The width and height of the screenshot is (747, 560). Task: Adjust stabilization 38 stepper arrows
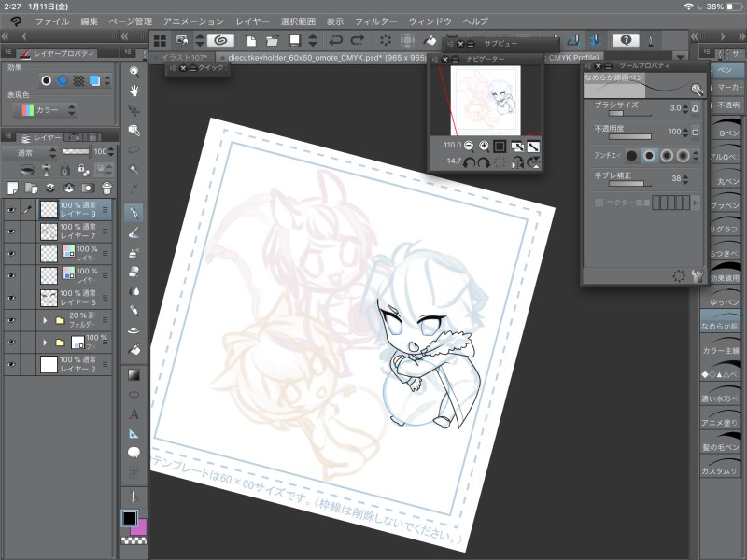(685, 179)
